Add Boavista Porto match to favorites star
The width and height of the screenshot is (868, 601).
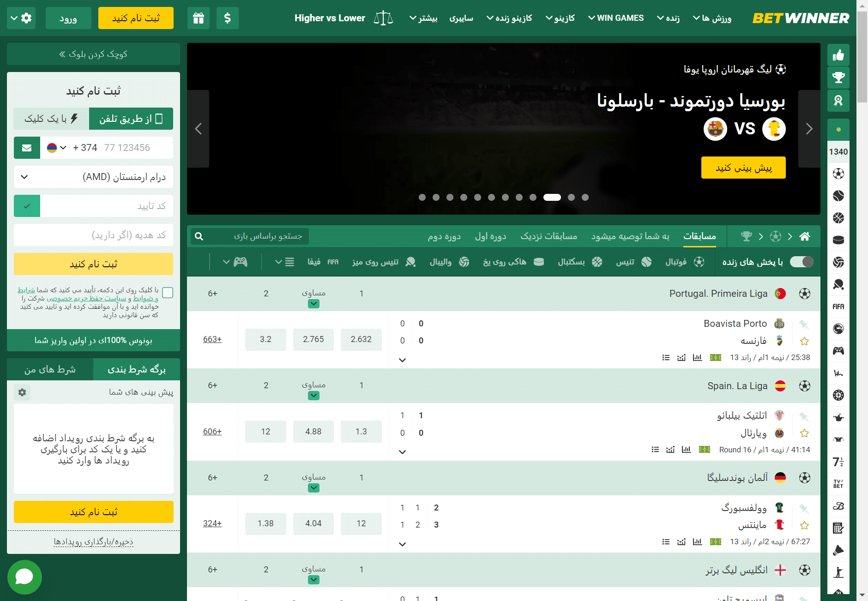[x=804, y=341]
